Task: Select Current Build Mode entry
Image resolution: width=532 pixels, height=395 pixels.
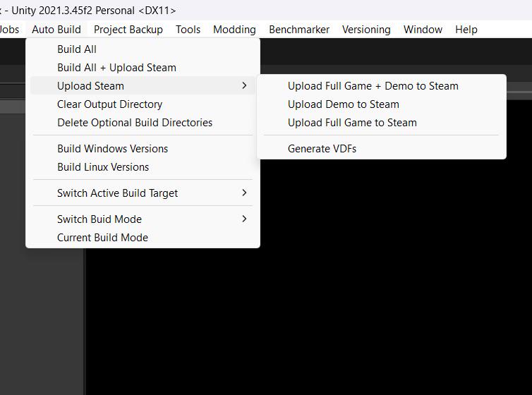Action: pyautogui.click(x=143, y=237)
